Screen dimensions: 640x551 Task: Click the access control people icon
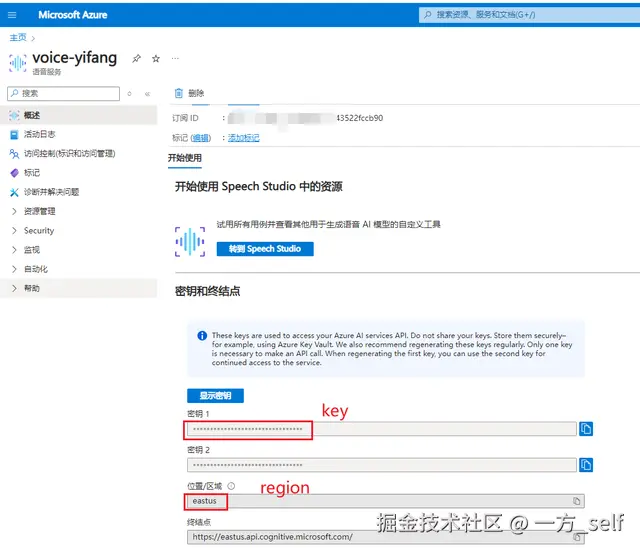pyautogui.click(x=14, y=154)
